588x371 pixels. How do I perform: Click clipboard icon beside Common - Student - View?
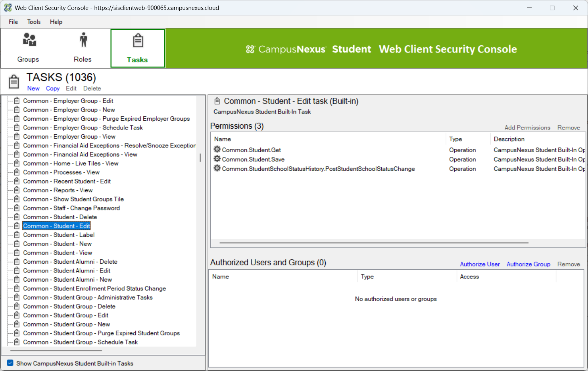tap(17, 253)
